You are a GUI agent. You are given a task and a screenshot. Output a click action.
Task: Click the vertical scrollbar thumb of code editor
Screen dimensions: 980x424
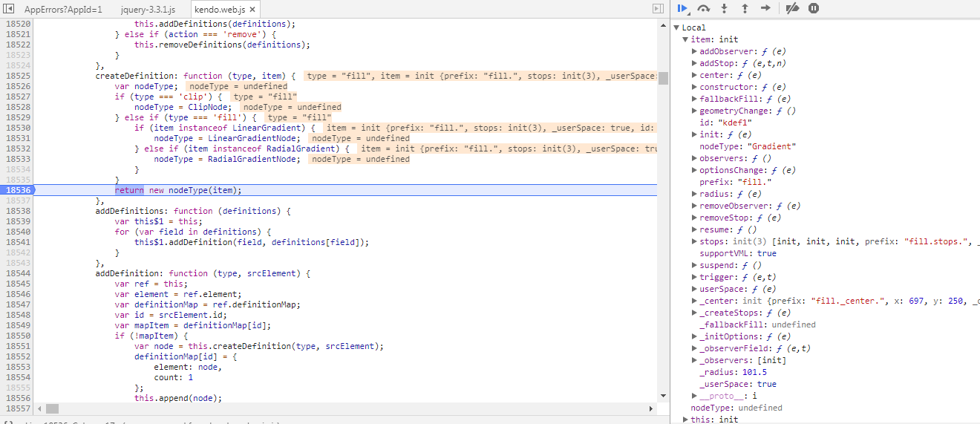663,79
